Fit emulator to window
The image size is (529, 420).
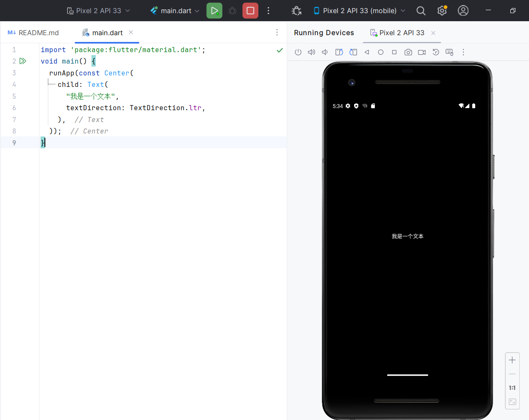(x=512, y=402)
